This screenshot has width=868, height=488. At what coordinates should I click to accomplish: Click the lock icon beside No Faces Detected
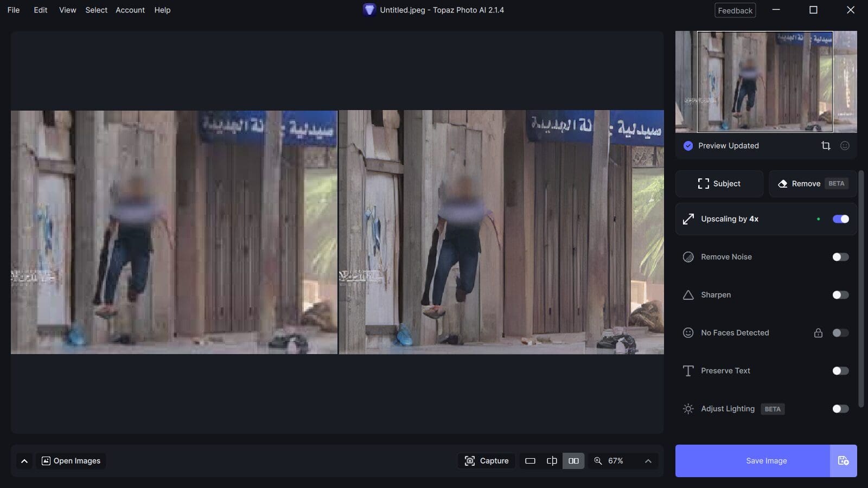pos(818,333)
